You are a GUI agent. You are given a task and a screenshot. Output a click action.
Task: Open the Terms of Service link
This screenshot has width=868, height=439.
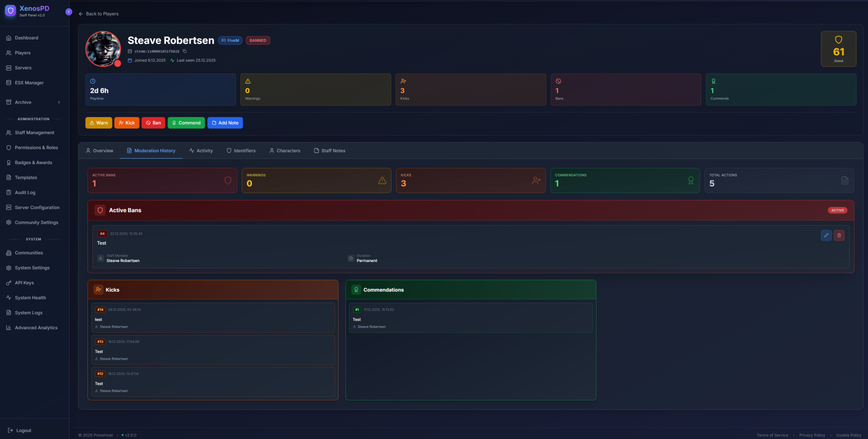773,435
